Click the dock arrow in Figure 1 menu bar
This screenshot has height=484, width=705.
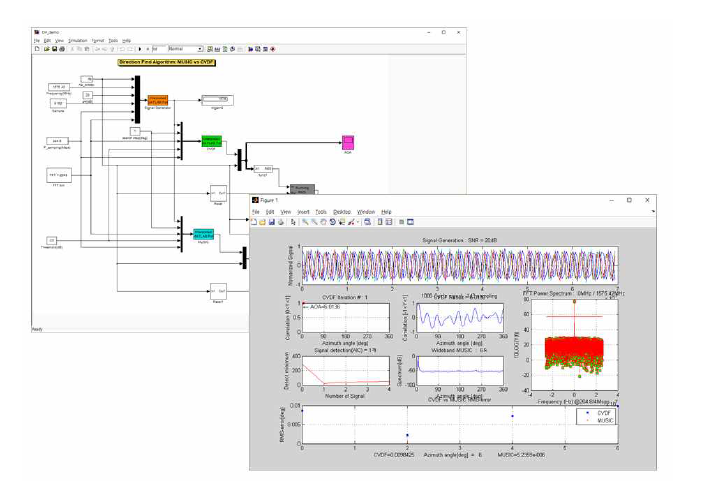pos(652,211)
